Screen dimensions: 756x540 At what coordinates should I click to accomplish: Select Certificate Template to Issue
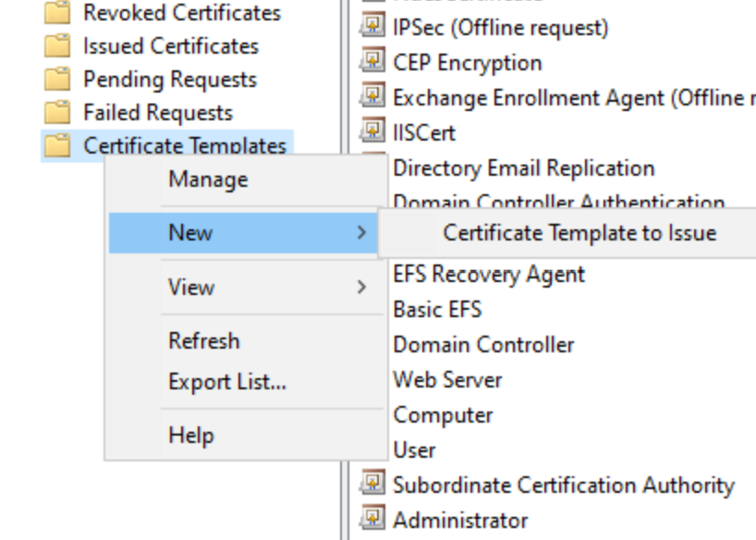[579, 233]
